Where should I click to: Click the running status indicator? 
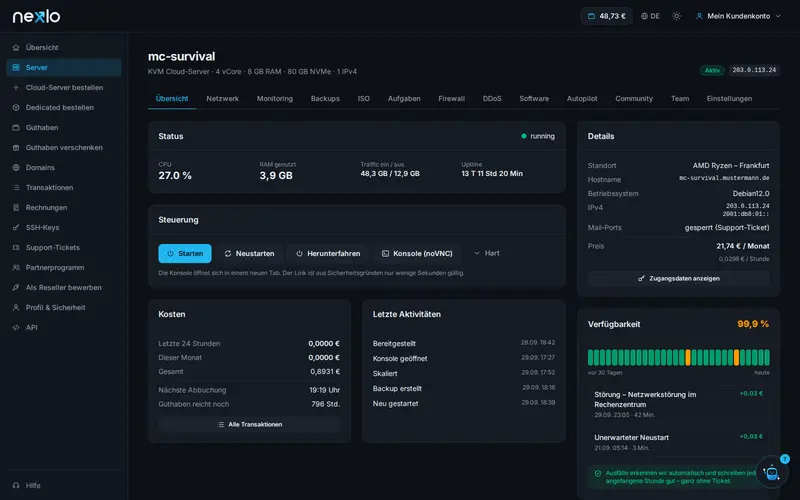pos(538,136)
